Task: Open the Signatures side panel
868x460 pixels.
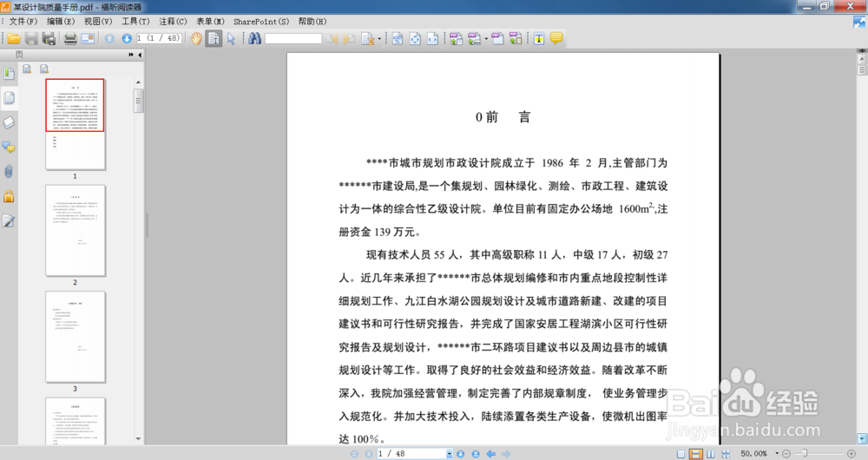Action: (9, 220)
